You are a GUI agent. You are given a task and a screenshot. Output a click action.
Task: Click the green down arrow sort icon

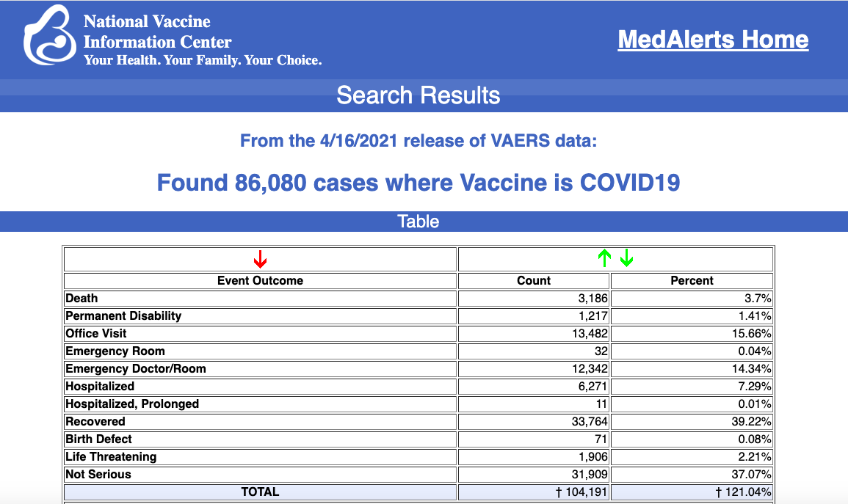tap(626, 258)
